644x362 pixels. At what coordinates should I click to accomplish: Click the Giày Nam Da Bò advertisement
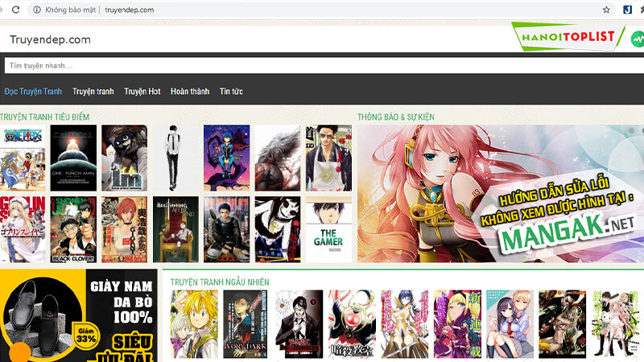point(78,315)
